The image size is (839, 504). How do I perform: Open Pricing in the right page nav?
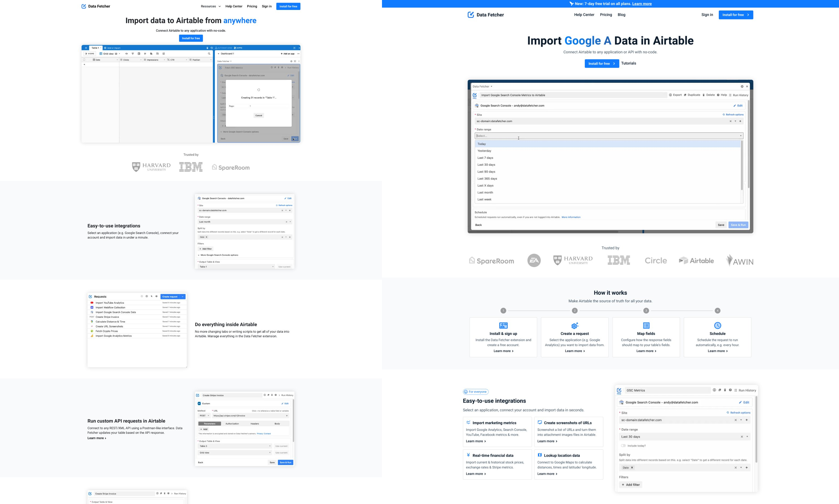point(606,15)
